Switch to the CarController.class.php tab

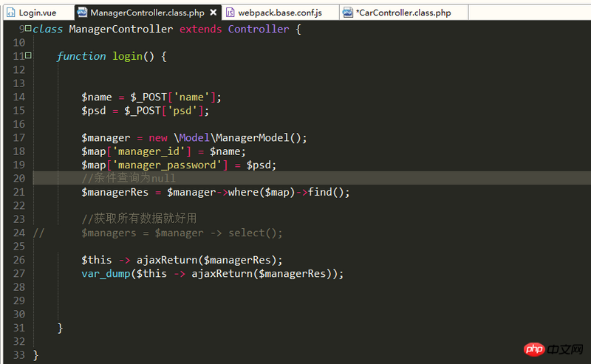coord(404,13)
